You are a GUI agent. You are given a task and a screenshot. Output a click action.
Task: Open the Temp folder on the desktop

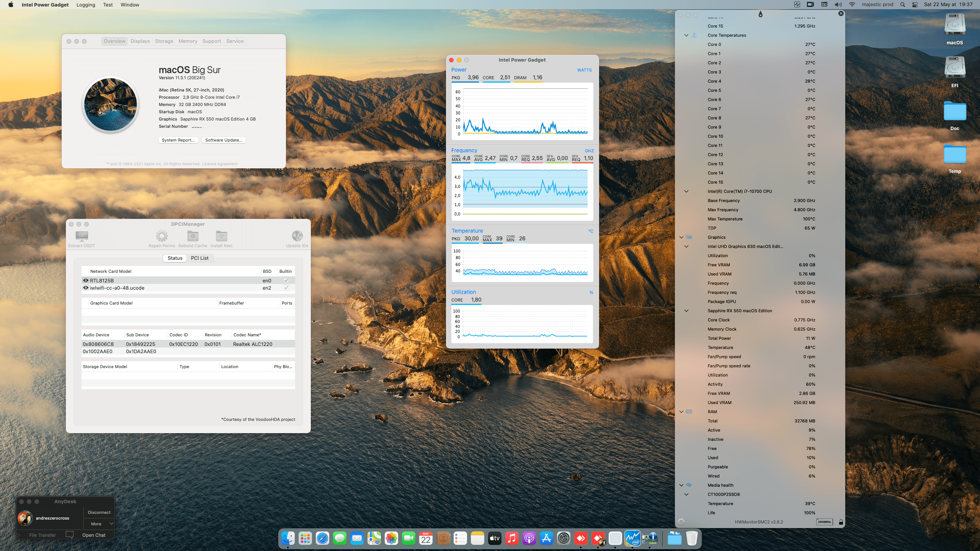[955, 158]
